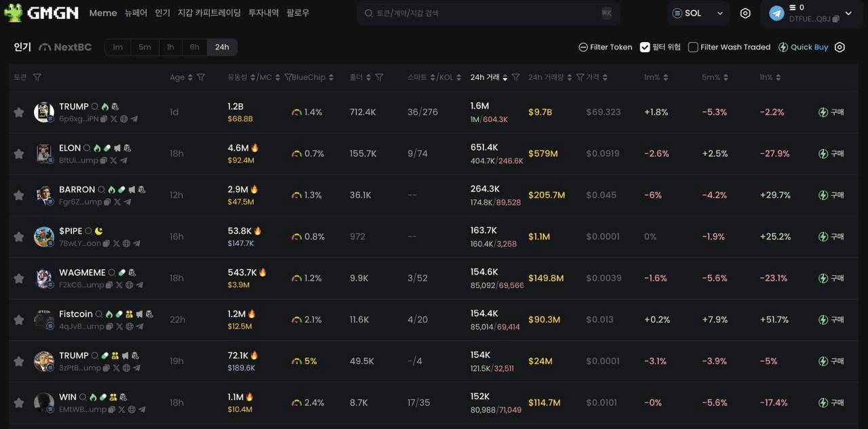Favorite the top TRUMP token with its star
The width and height of the screenshot is (868, 429).
(19, 113)
